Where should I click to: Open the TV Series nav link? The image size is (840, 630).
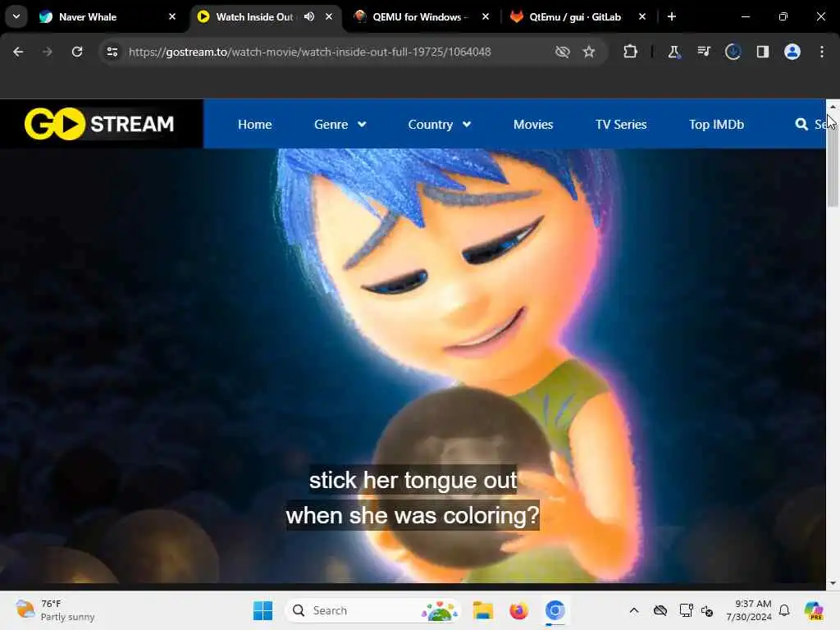click(621, 125)
